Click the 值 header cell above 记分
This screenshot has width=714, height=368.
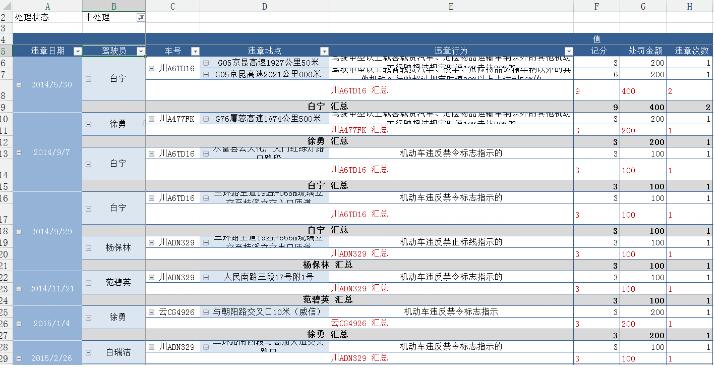[597, 39]
